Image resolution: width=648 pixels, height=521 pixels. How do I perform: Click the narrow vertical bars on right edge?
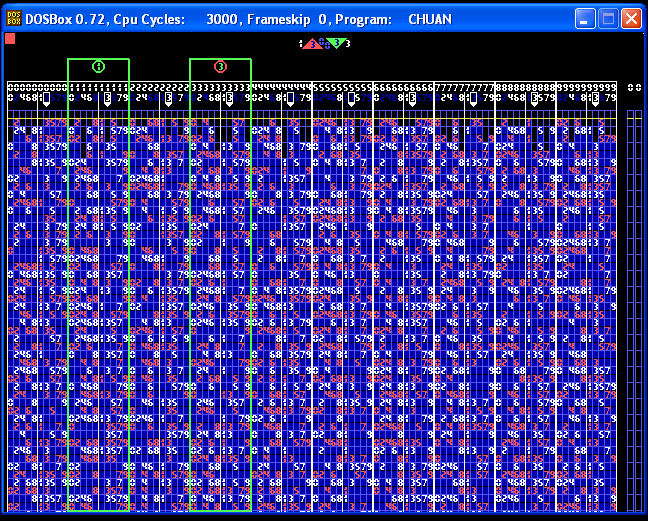(x=634, y=300)
